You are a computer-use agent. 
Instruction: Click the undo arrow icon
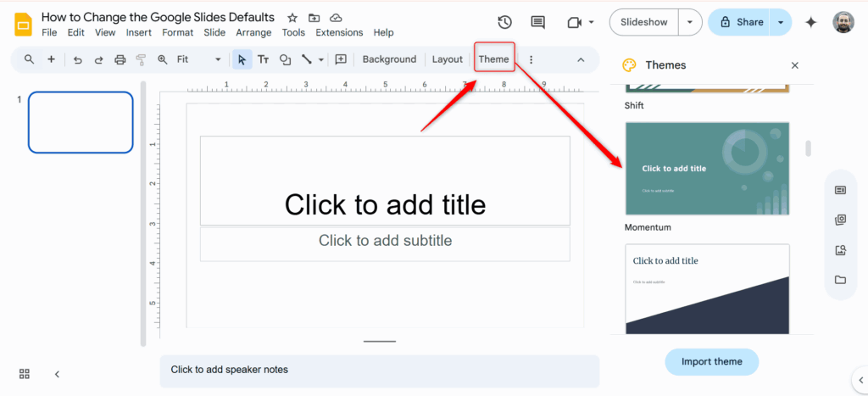click(78, 59)
